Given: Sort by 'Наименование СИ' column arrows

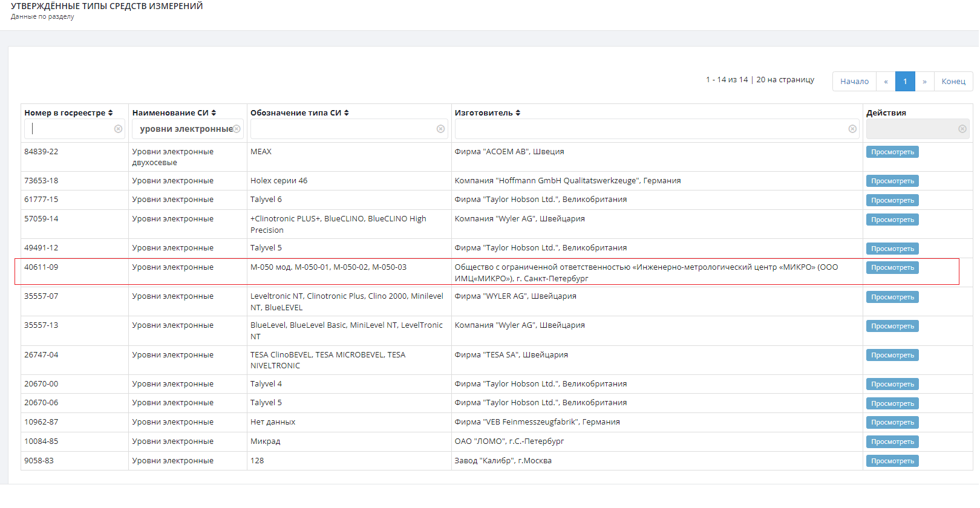Looking at the screenshot, I should pos(214,113).
